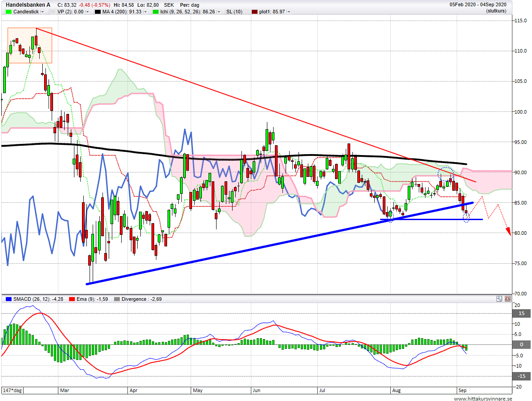532x401 pixels.
Task: Select the VP (2): 0.00 label
Action: (70, 12)
